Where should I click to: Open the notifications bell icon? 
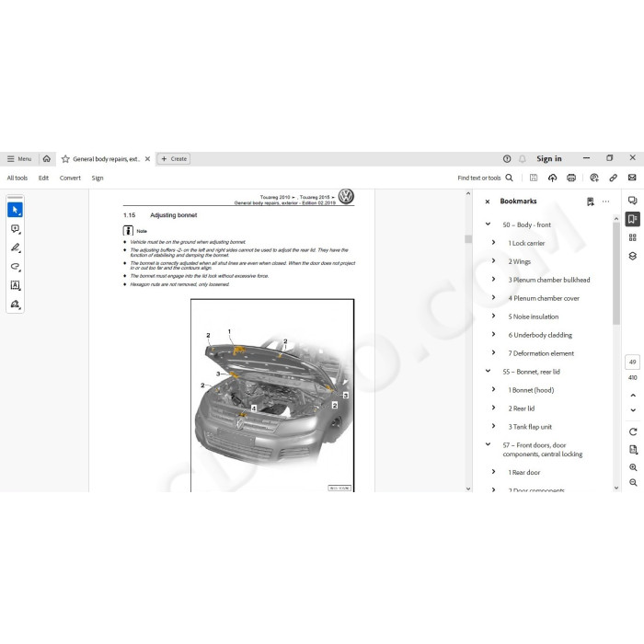(x=523, y=159)
